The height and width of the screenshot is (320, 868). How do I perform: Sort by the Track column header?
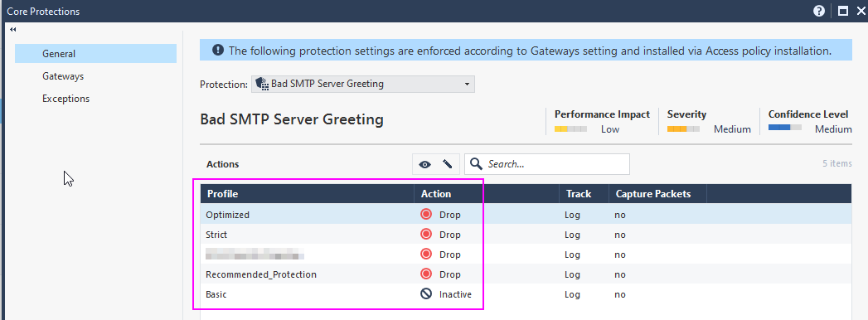coord(584,194)
